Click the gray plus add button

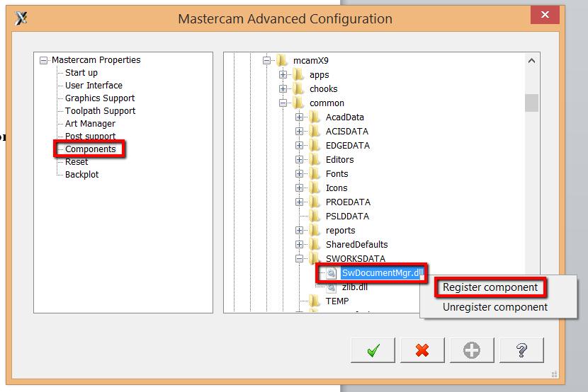(x=472, y=350)
